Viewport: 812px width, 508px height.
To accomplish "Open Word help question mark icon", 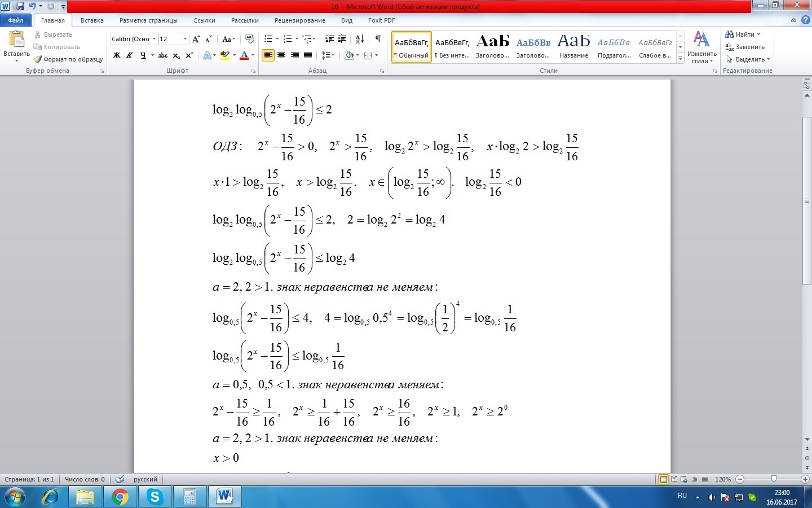I will [805, 20].
